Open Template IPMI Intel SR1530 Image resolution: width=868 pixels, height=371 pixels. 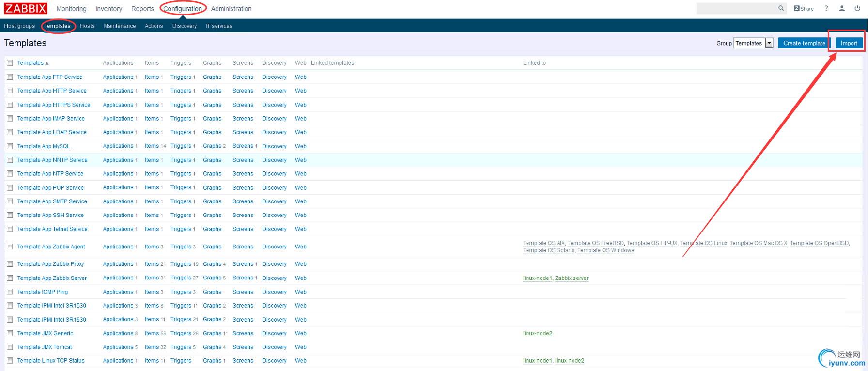[x=52, y=306]
